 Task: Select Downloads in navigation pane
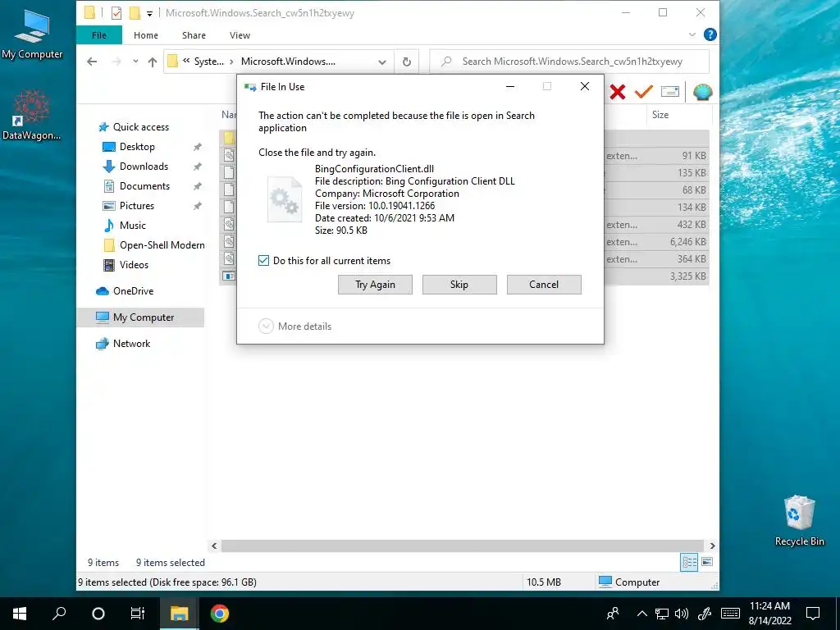click(144, 167)
